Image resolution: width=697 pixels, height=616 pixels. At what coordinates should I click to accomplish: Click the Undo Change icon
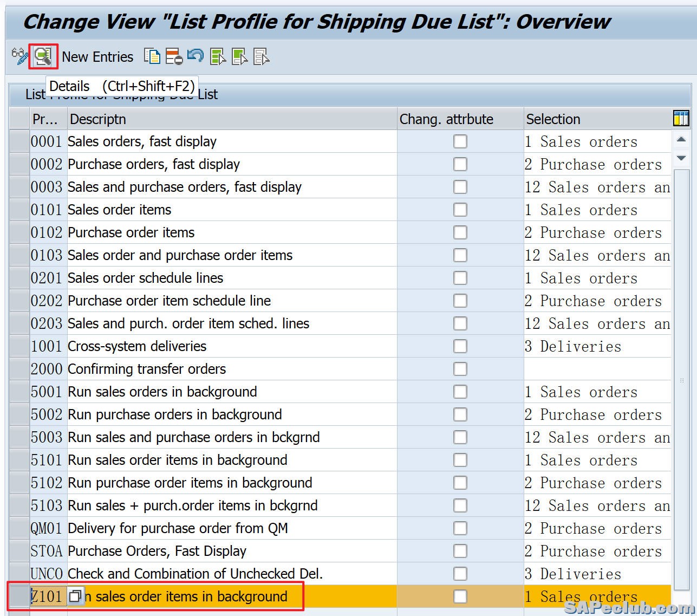(195, 55)
